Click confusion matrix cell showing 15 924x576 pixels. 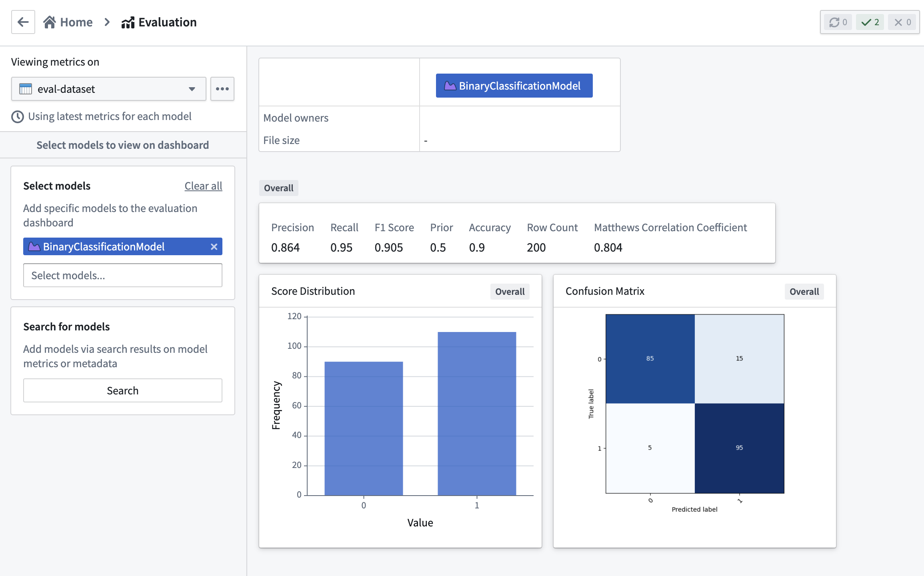pos(739,359)
